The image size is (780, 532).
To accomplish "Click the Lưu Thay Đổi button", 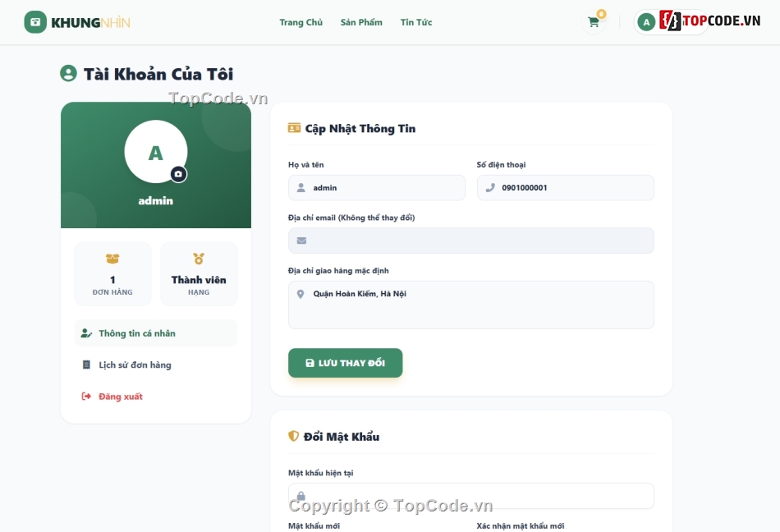I will coord(345,363).
